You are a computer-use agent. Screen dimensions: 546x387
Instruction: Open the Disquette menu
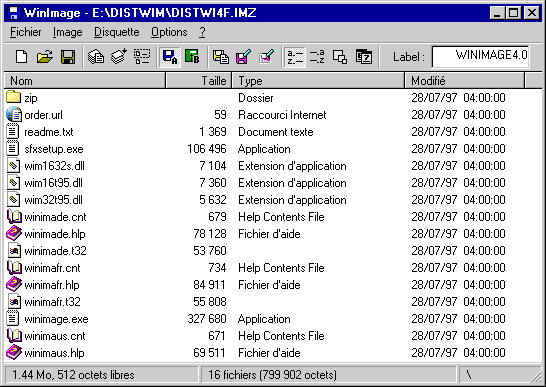click(117, 32)
